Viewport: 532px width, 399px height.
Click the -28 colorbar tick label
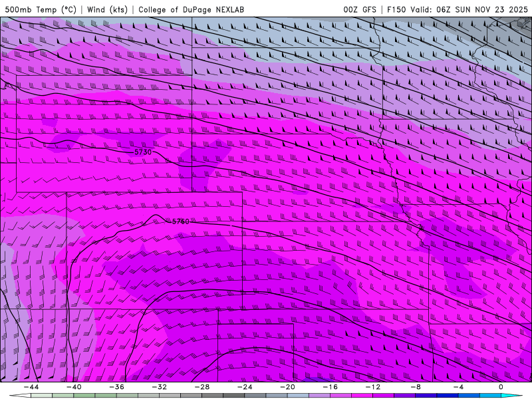pyautogui.click(x=202, y=387)
